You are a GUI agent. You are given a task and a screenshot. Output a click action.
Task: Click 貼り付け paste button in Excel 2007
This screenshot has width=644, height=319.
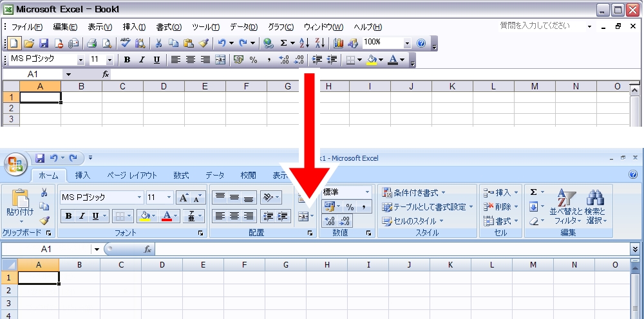pyautogui.click(x=20, y=206)
